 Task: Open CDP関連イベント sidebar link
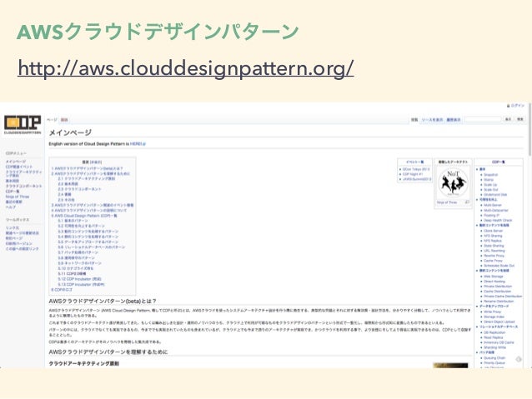19,167
